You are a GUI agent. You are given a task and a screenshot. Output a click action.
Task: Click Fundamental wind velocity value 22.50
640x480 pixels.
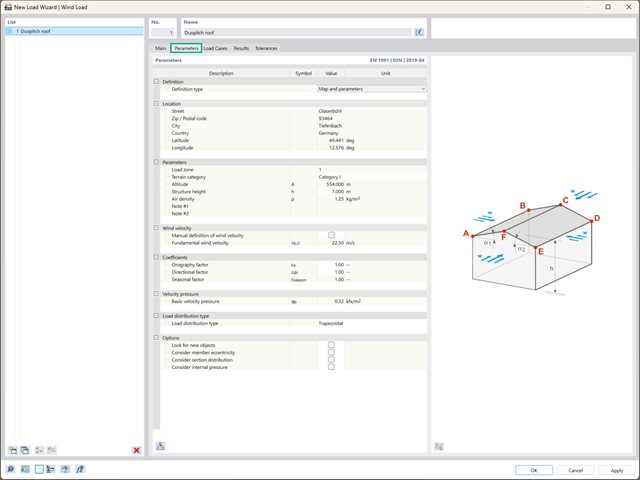[331, 242]
